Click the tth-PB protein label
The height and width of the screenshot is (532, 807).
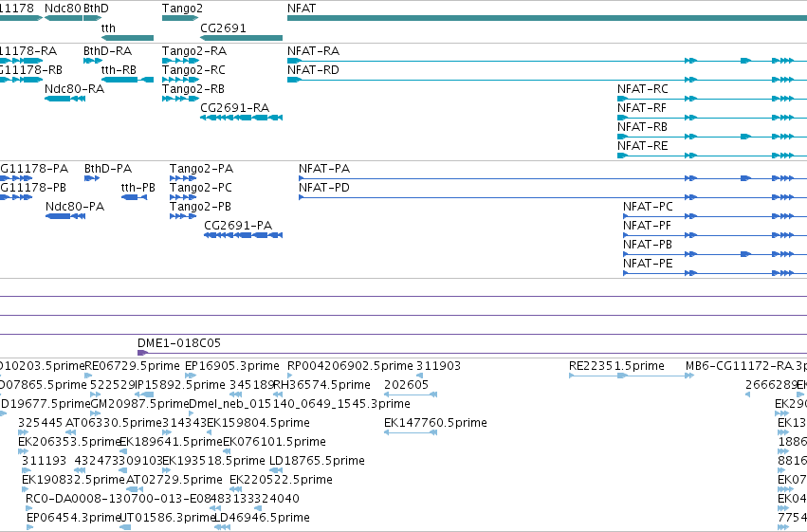point(138,188)
